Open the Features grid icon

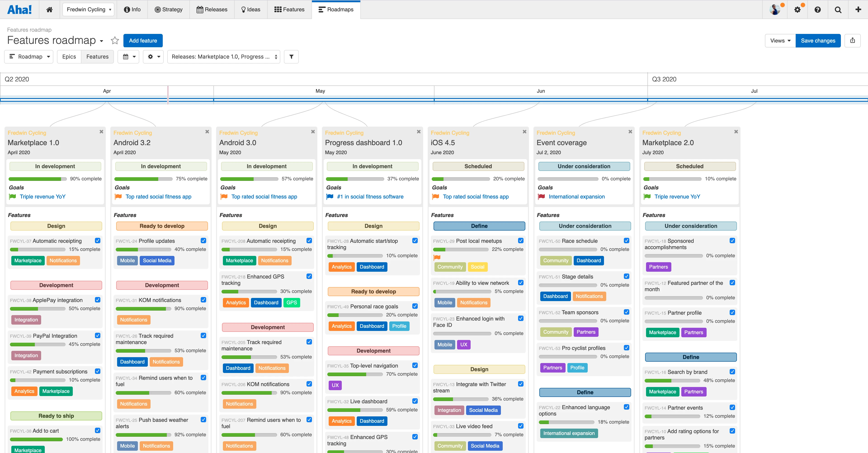coord(278,9)
